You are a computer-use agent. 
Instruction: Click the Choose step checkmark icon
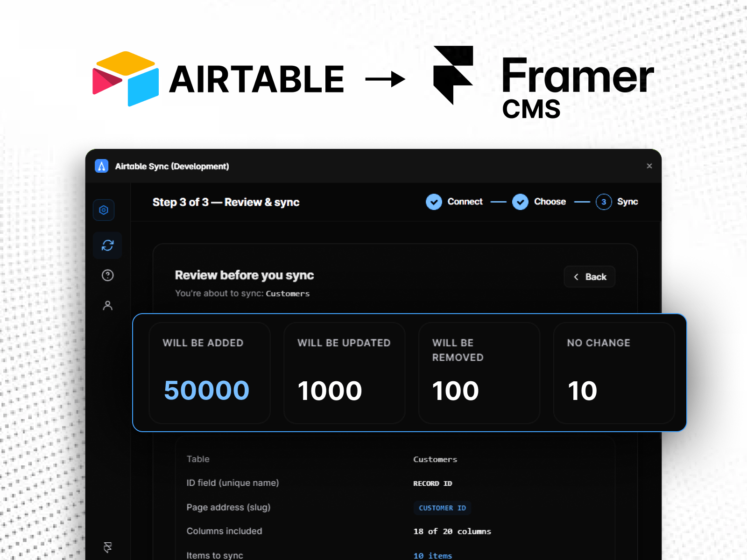click(x=520, y=202)
